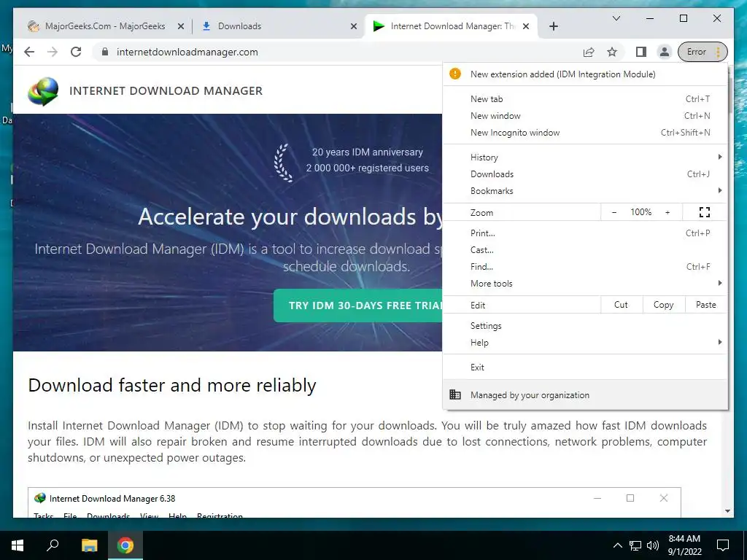747x560 pixels.
Task: Click the Copy edit button
Action: (x=664, y=305)
